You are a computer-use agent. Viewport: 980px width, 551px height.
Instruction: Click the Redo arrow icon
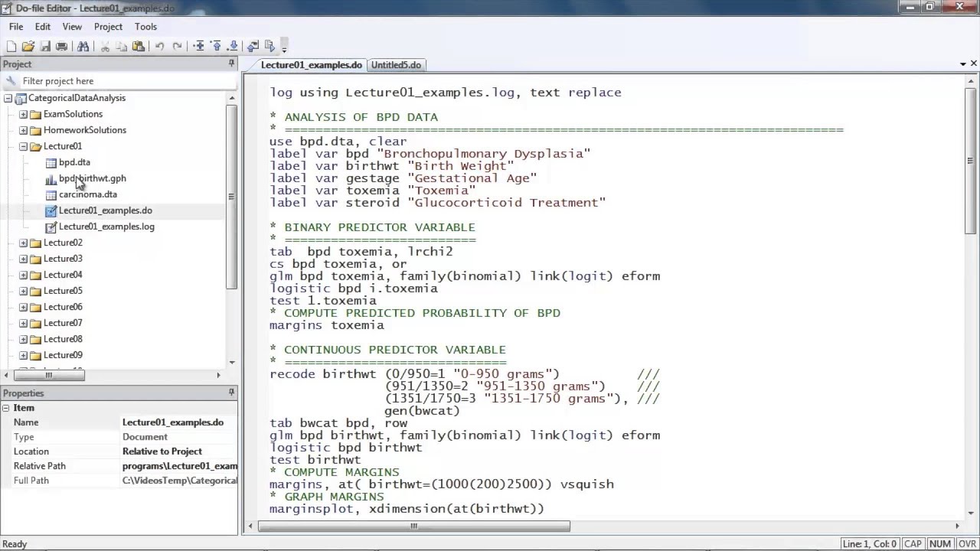click(x=177, y=47)
